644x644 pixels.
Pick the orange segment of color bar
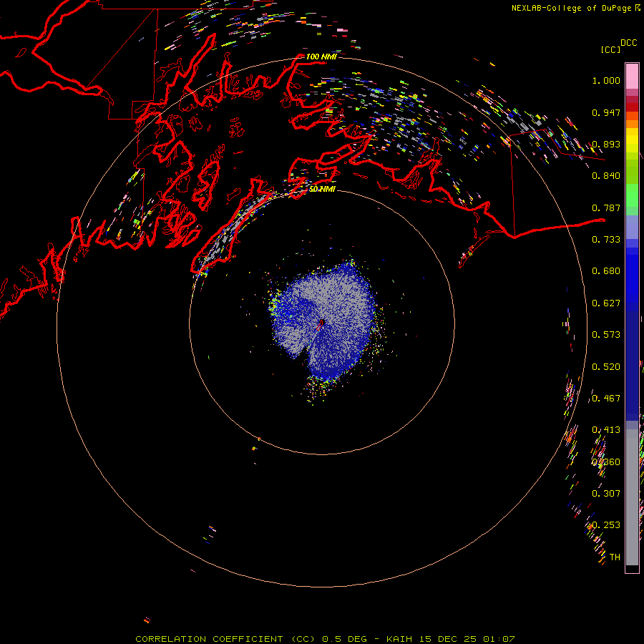point(632,120)
